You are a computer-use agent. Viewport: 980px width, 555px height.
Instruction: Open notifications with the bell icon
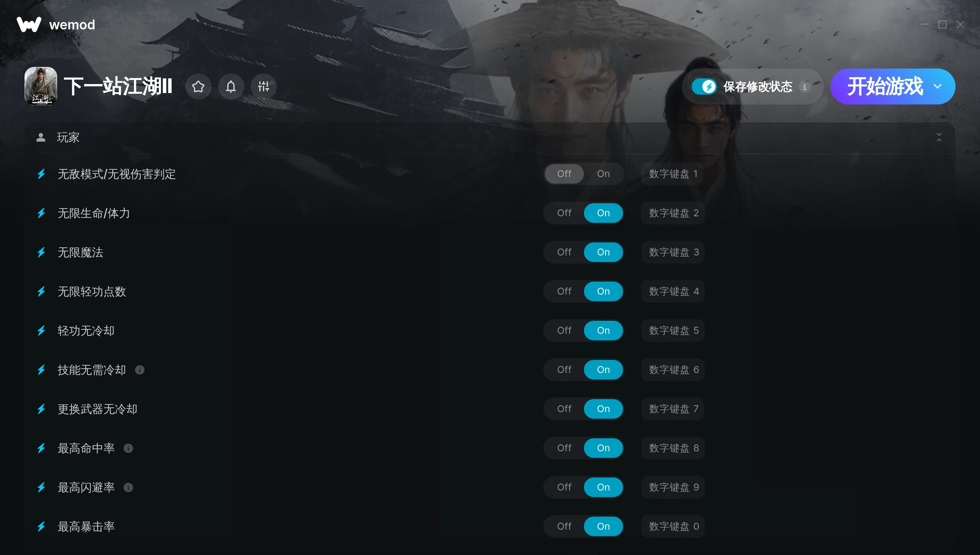click(231, 87)
